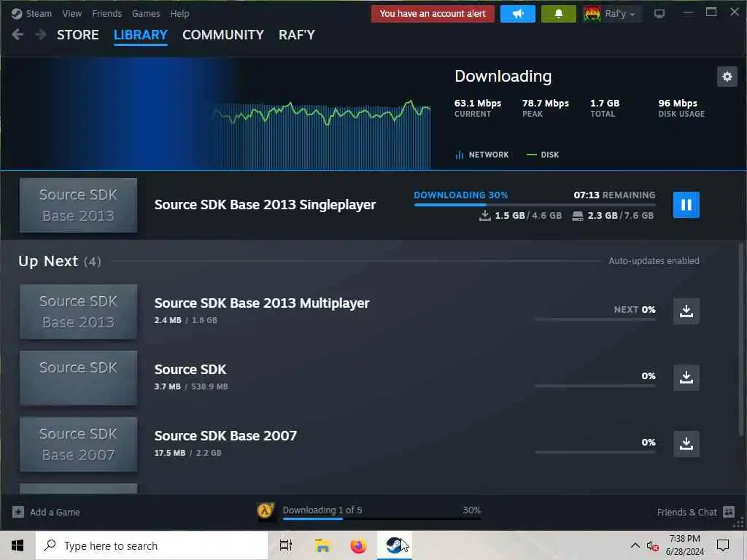Go back with the left arrow

18,35
